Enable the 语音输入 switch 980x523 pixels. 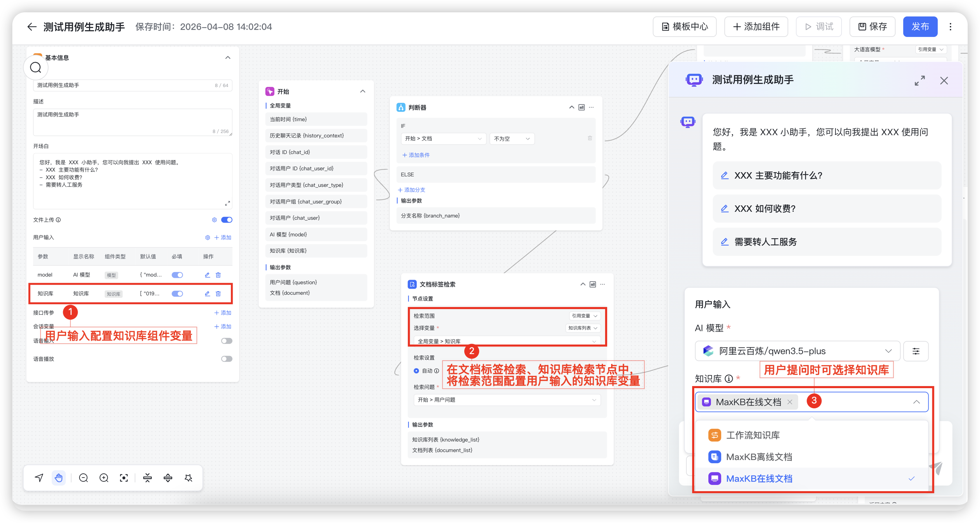227,341
